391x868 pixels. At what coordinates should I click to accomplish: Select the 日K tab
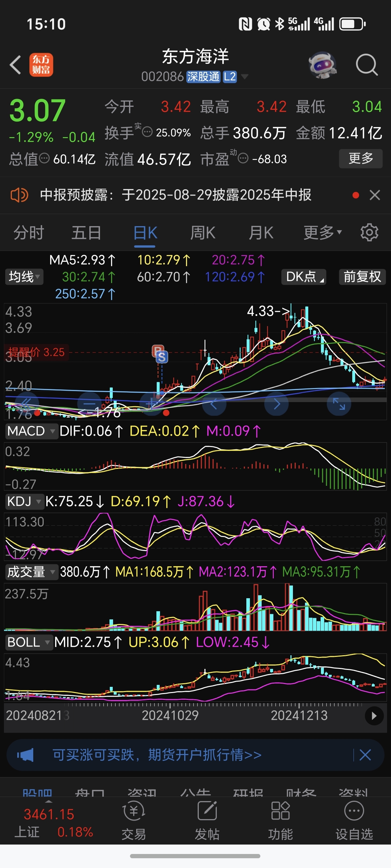point(146,233)
